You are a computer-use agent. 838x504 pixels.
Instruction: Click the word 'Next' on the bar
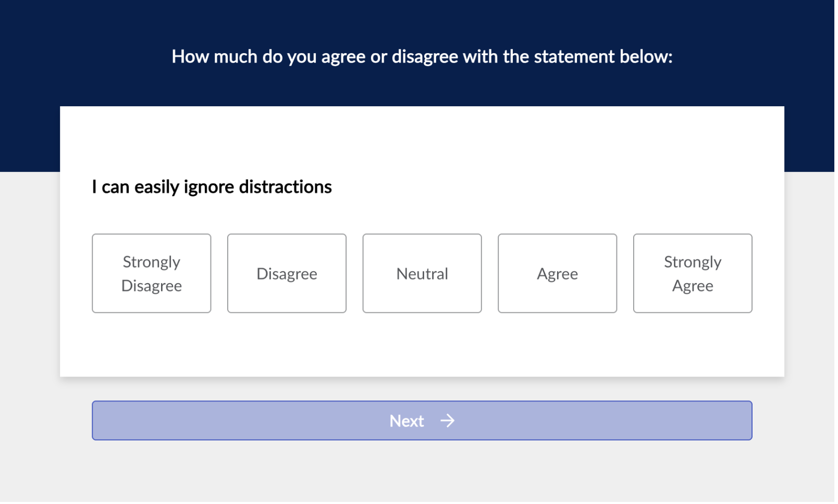(406, 421)
